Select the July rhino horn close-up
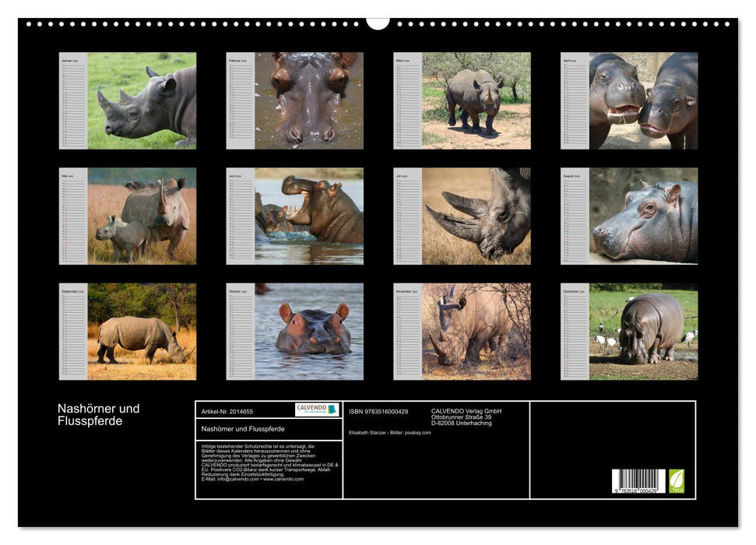The width and height of the screenshot is (756, 545). (476, 216)
